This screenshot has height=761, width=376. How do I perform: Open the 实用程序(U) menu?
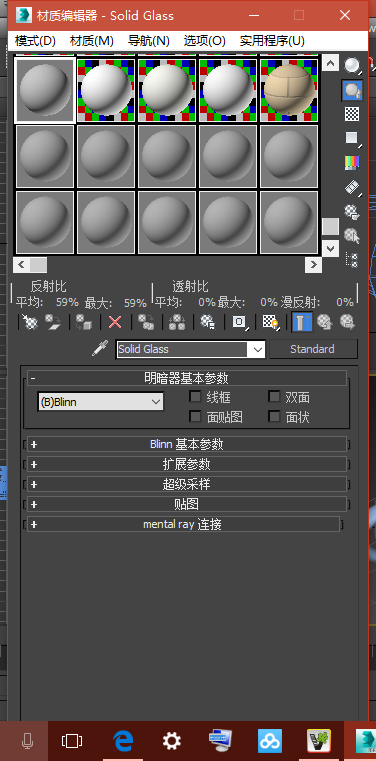(x=272, y=41)
